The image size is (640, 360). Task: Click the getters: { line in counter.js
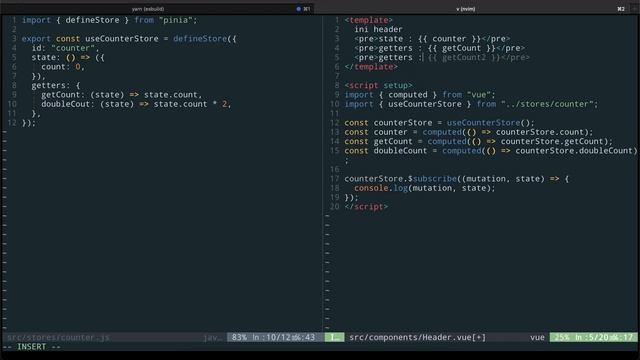(56, 86)
